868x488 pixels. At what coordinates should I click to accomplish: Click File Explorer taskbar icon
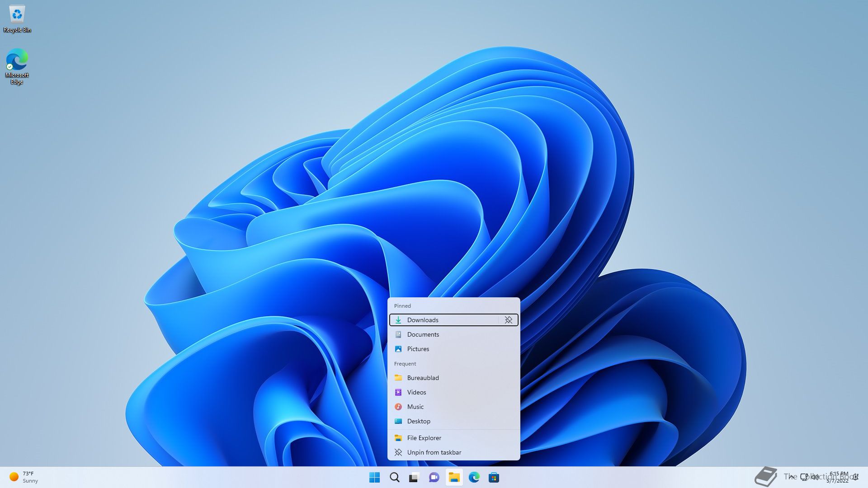click(x=454, y=477)
